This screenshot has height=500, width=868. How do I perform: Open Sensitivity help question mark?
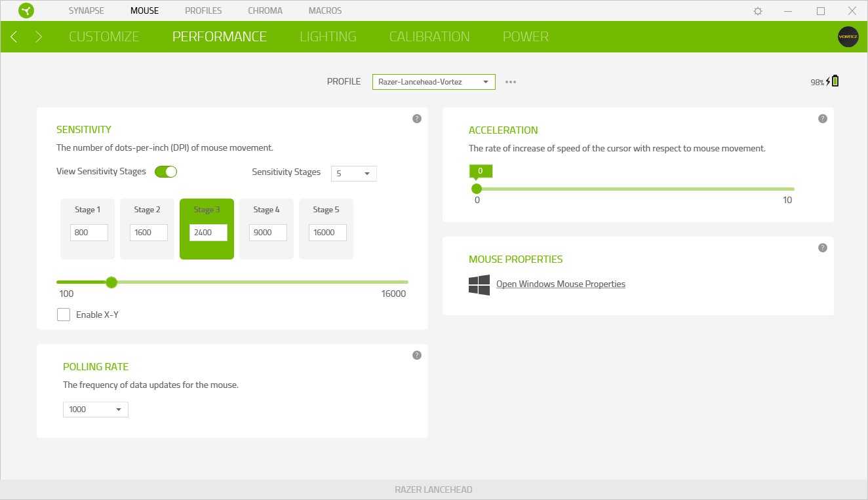417,119
